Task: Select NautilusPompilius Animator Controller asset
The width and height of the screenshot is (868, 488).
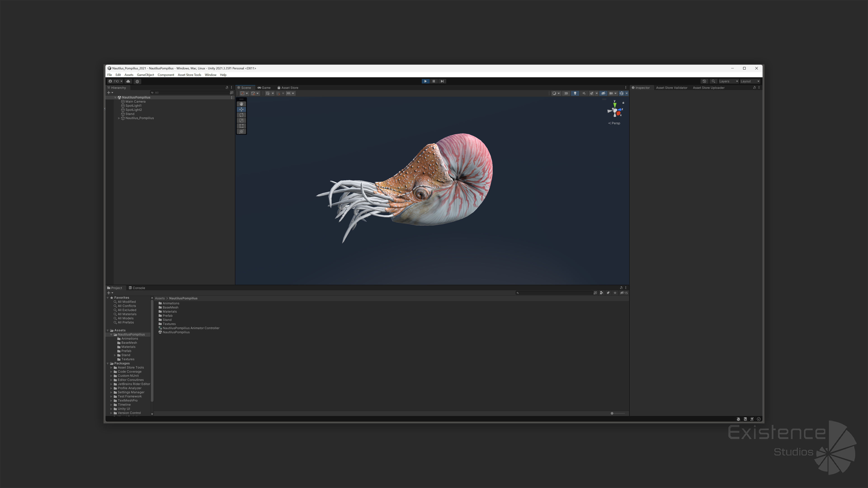Action: tap(189, 328)
